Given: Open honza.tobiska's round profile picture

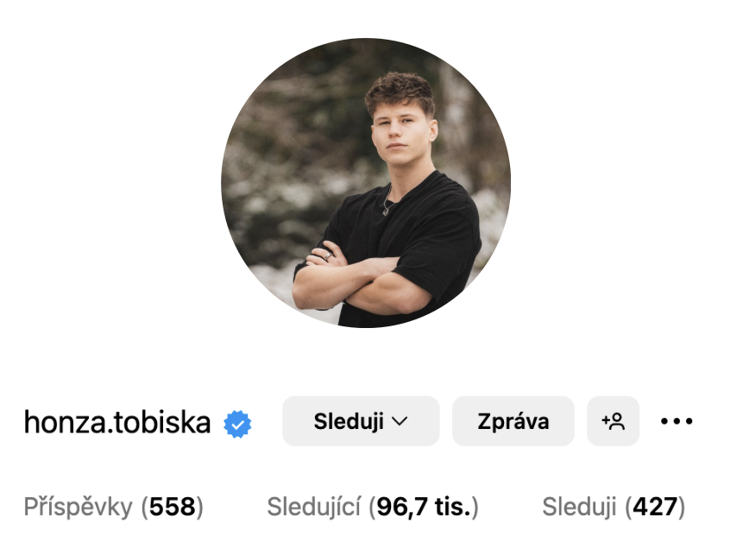Looking at the screenshot, I should [x=366, y=183].
